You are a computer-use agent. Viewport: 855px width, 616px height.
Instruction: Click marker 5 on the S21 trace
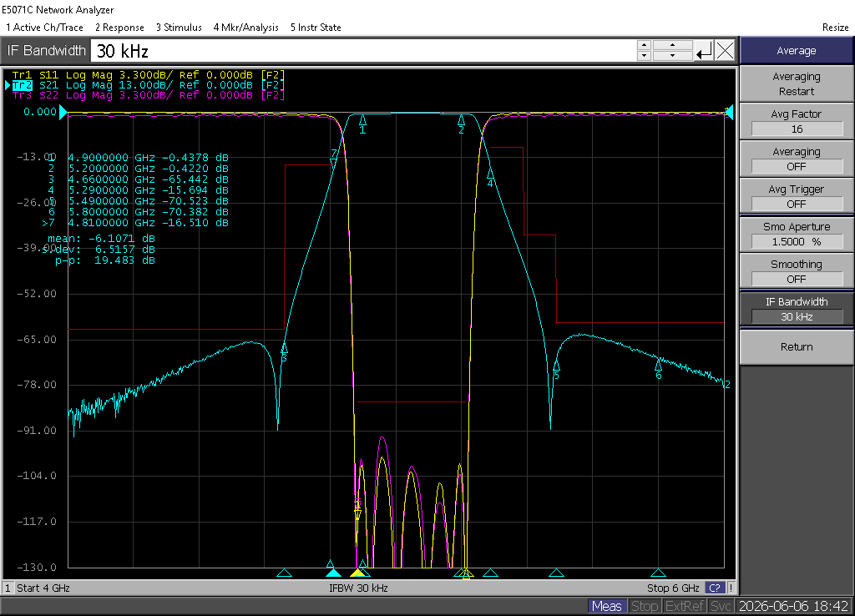pos(556,367)
